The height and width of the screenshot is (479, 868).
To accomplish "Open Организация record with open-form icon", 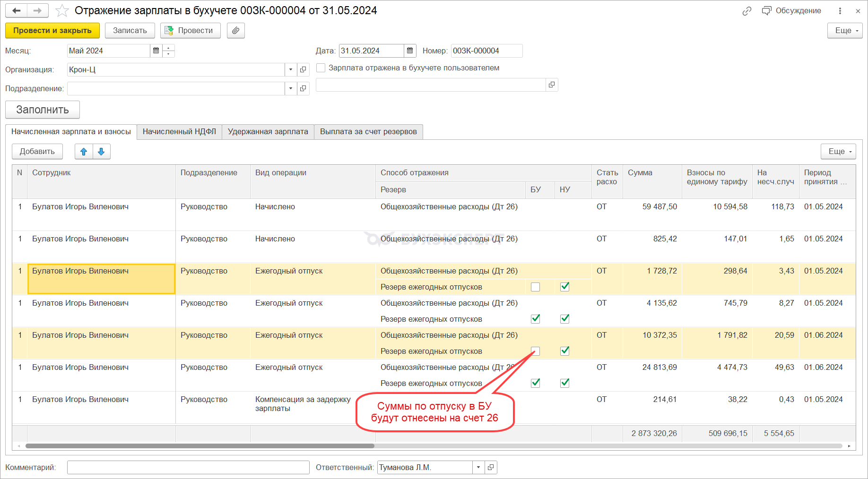I will coord(303,69).
